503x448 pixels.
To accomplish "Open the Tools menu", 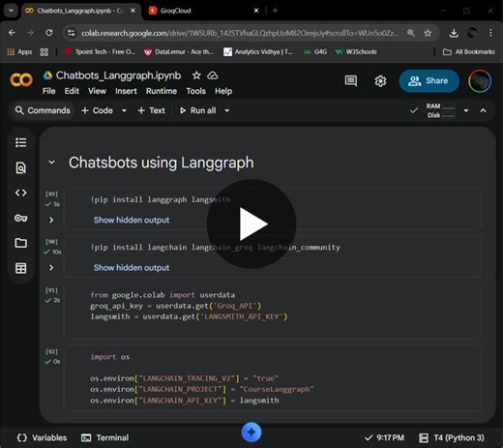I will tap(195, 91).
